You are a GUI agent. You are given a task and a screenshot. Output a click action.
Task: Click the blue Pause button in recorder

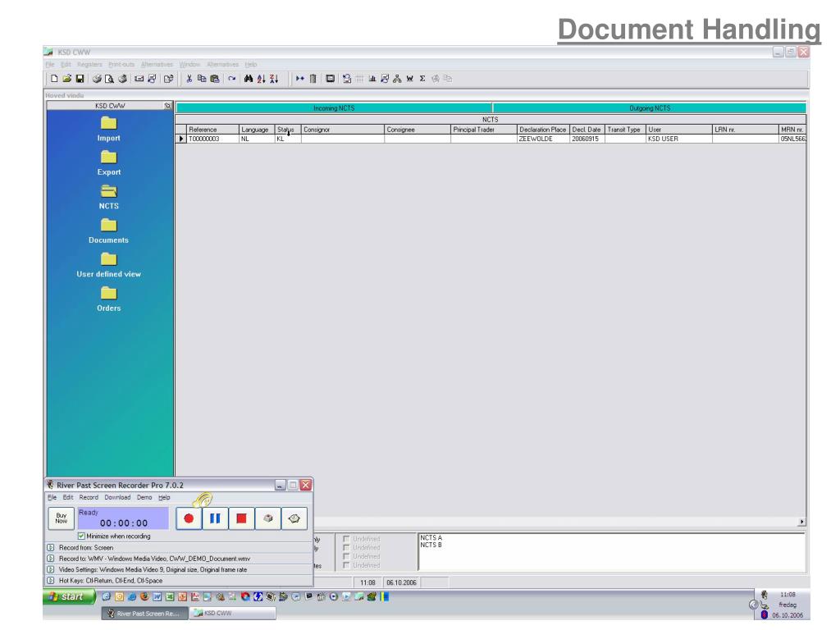coord(215,518)
